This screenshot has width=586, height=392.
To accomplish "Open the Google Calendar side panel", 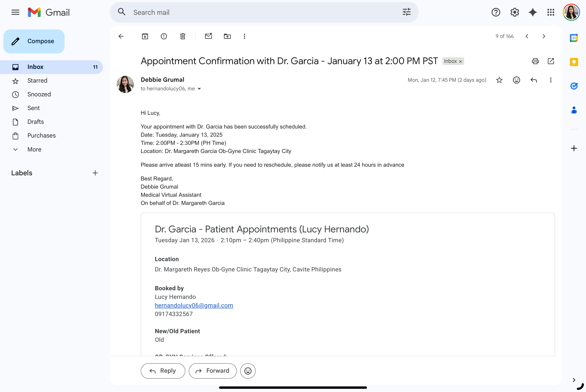I will [x=574, y=38].
